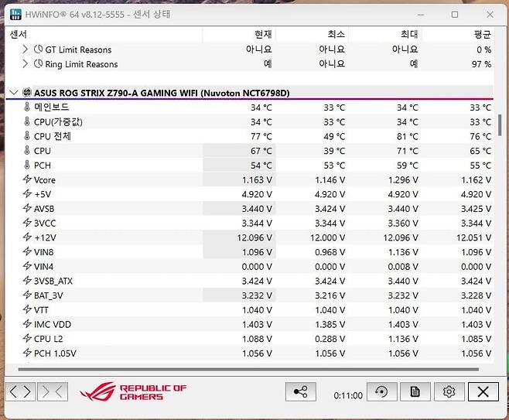The image size is (509, 420).
Task: Expand GT Limit Reasons row
Action: [x=25, y=50]
